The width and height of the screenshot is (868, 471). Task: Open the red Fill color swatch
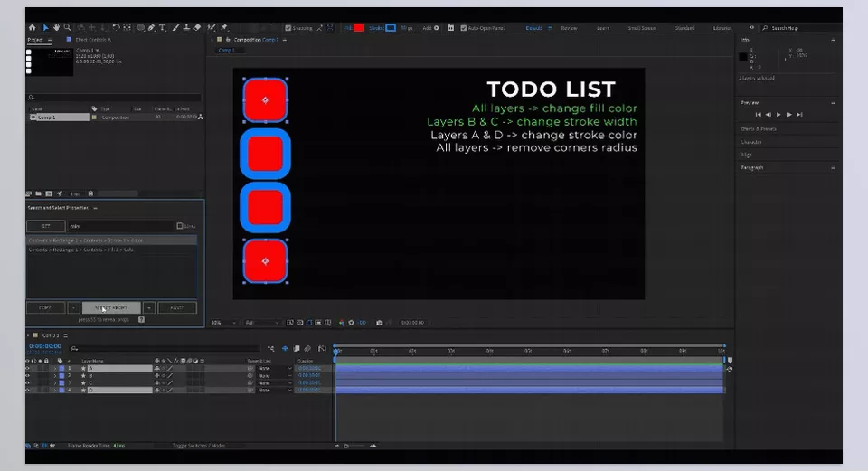[x=359, y=28]
